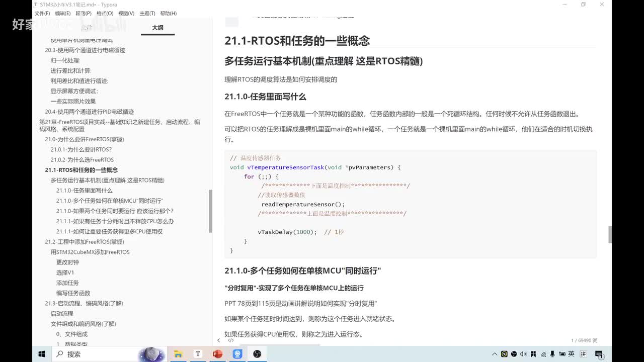This screenshot has height=362, width=644.
Task: Open PowerPoint from the taskbar
Action: click(x=217, y=354)
